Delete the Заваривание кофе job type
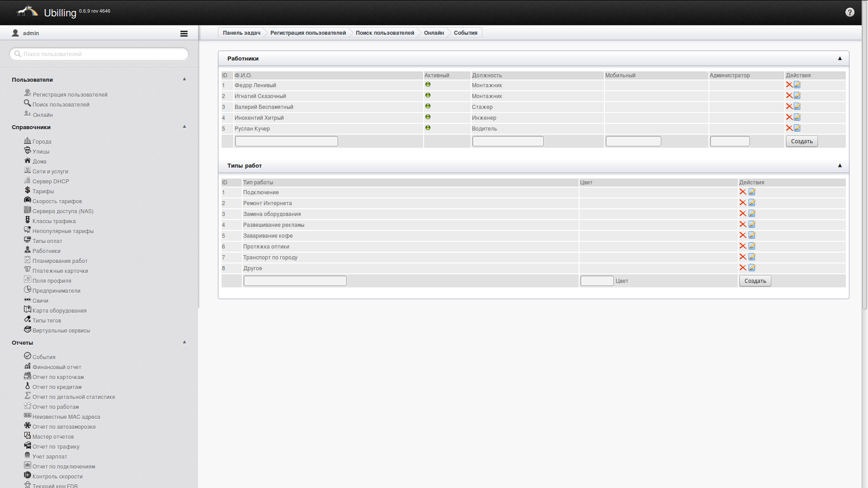This screenshot has height=488, width=868. tap(742, 235)
